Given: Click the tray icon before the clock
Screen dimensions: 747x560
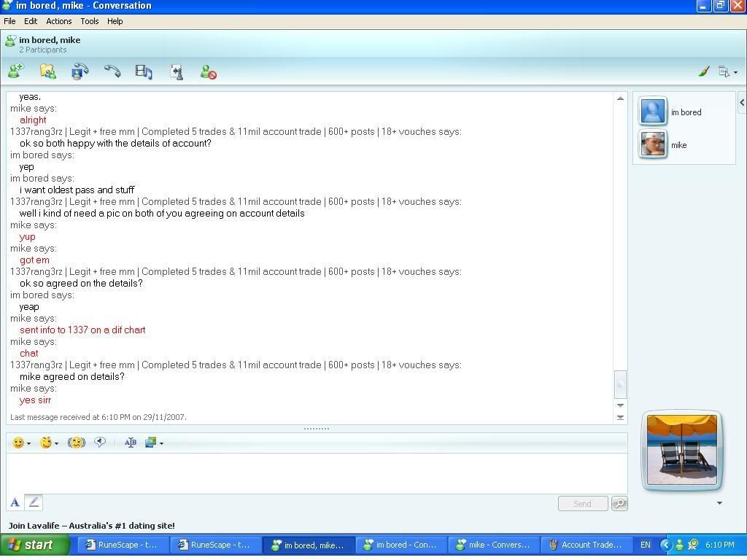Looking at the screenshot, I should click(x=693, y=544).
